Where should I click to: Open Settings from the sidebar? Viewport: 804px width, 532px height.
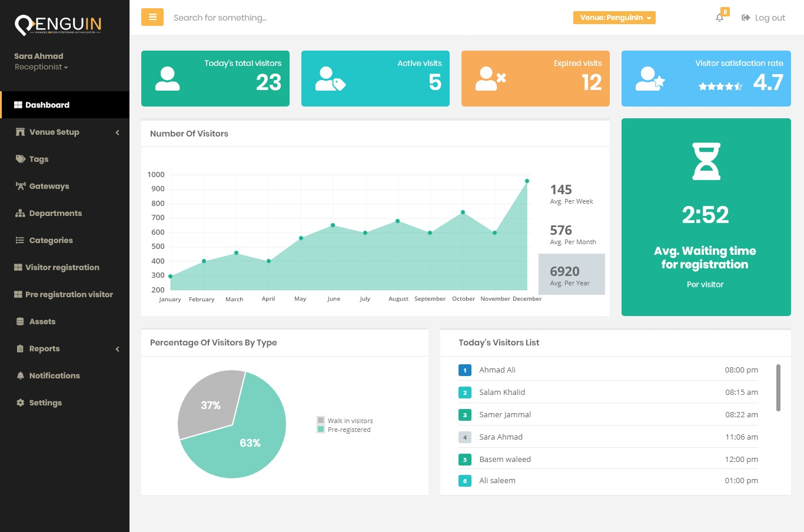click(45, 403)
